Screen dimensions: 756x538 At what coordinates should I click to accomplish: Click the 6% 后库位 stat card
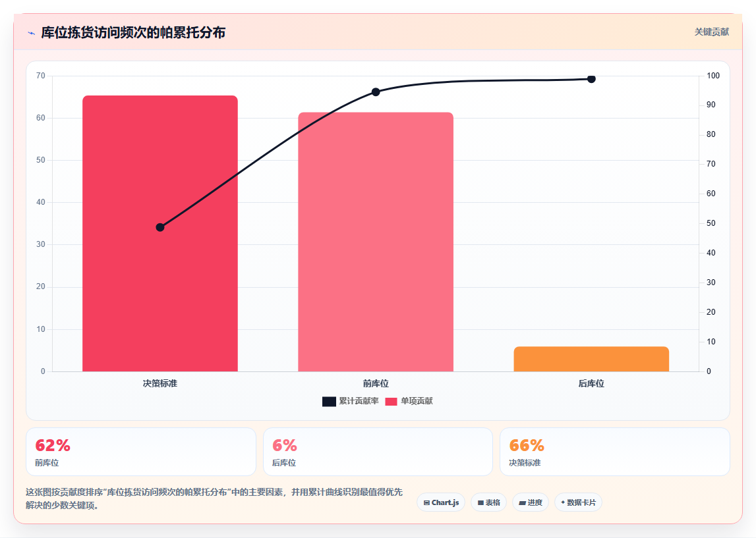pyautogui.click(x=378, y=452)
